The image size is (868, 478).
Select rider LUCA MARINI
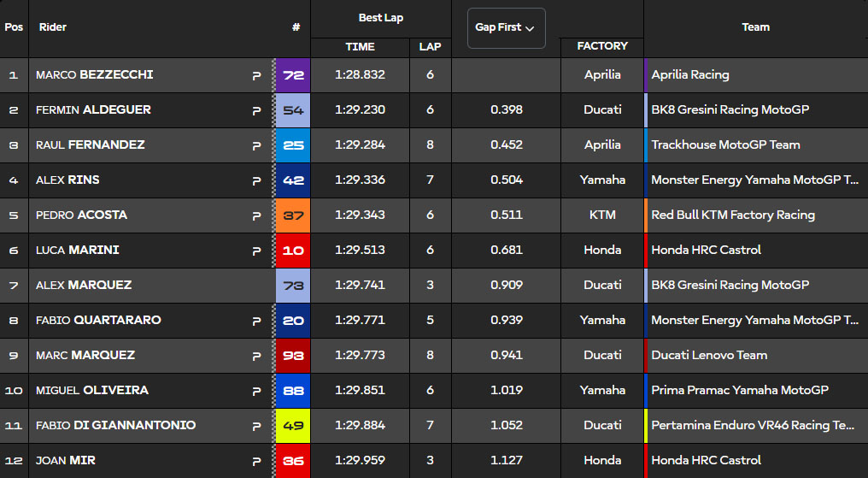tap(78, 250)
